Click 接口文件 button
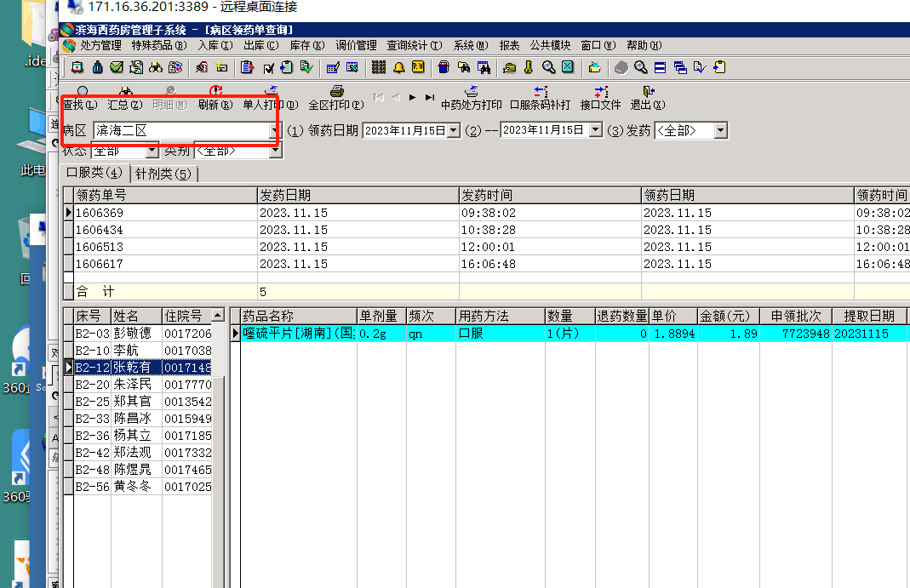 click(x=601, y=99)
